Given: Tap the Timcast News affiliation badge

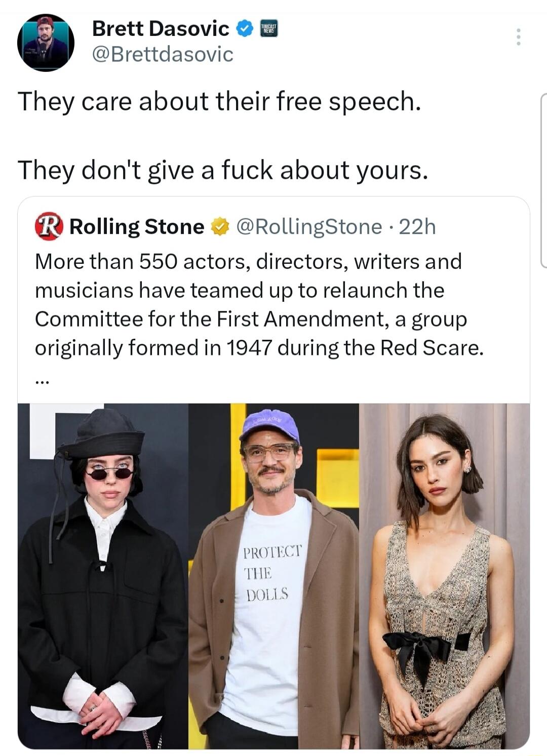Looking at the screenshot, I should (x=269, y=29).
